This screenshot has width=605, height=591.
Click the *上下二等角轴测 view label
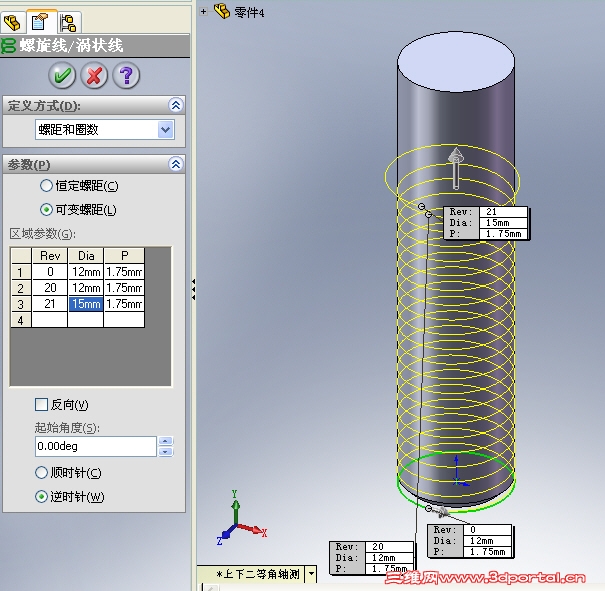tap(258, 574)
